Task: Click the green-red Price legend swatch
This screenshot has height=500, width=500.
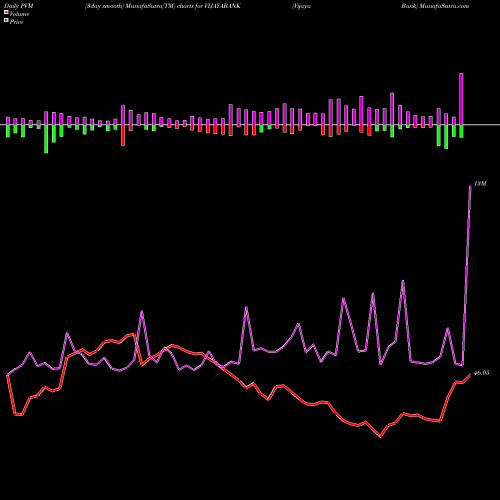Action: (6, 21)
